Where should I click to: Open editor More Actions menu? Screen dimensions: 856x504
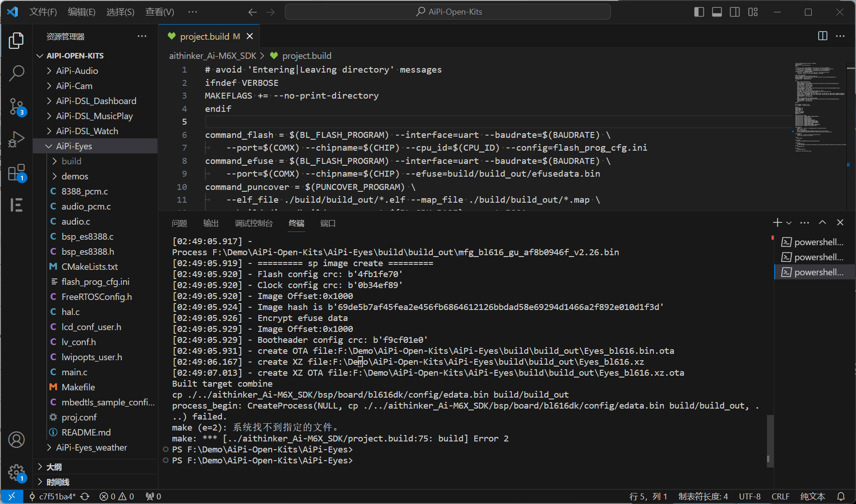(x=840, y=36)
